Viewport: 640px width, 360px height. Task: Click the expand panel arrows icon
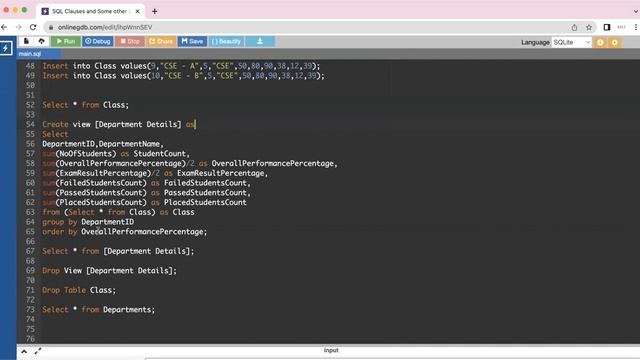coord(38,351)
